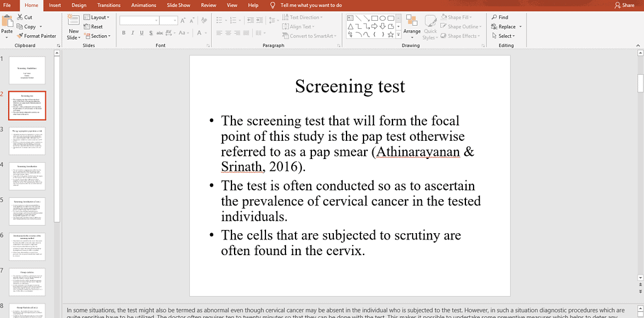Select the Down Arrow block shape
The image size is (644, 318).
click(x=382, y=26)
